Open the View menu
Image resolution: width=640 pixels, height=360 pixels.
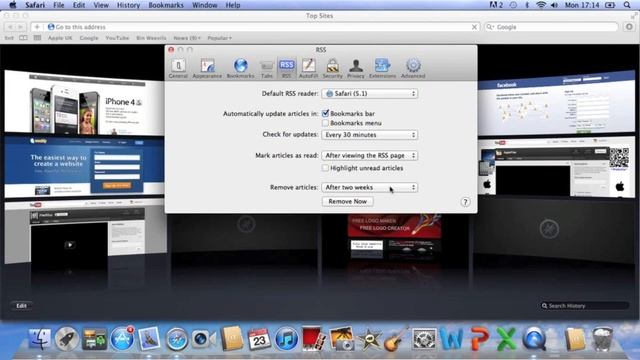pyautogui.click(x=101, y=5)
